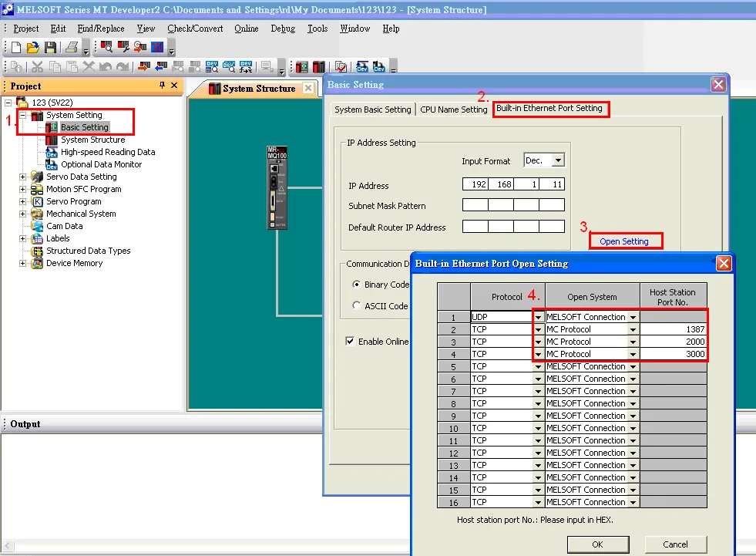Click the checklist verify toolbar icon
This screenshot has width=756, height=556.
click(341, 66)
